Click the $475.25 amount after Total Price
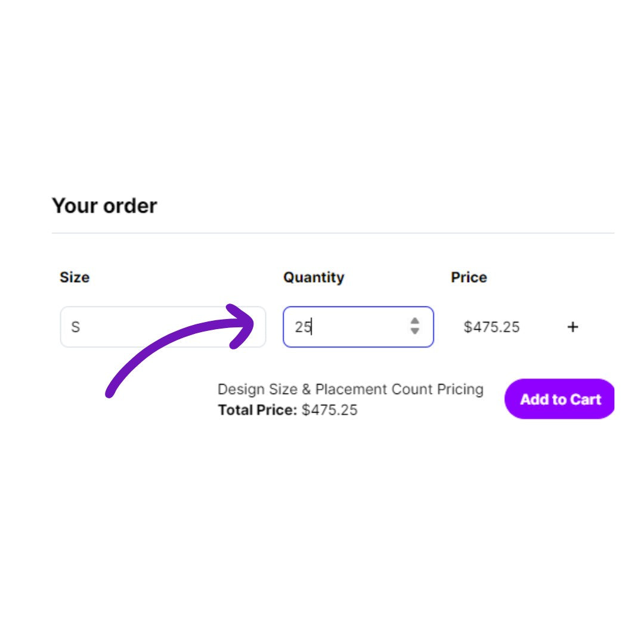Screen dimensions: 644x644 (x=330, y=410)
